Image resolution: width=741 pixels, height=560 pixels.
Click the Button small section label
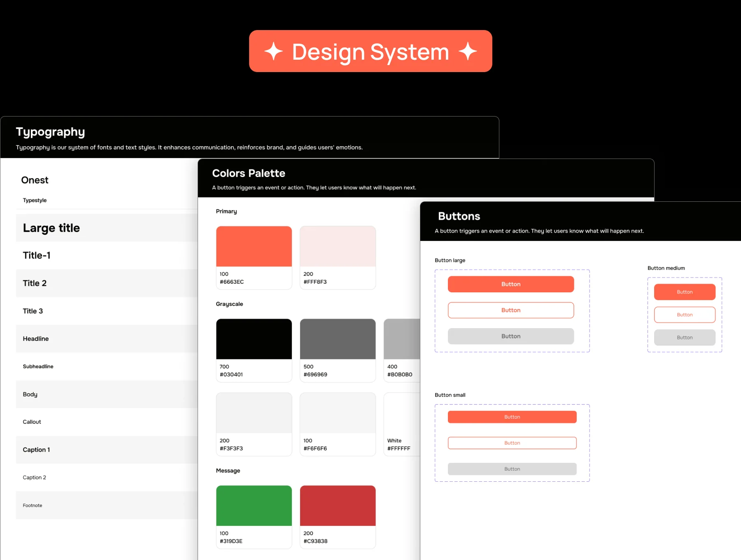click(x=450, y=395)
